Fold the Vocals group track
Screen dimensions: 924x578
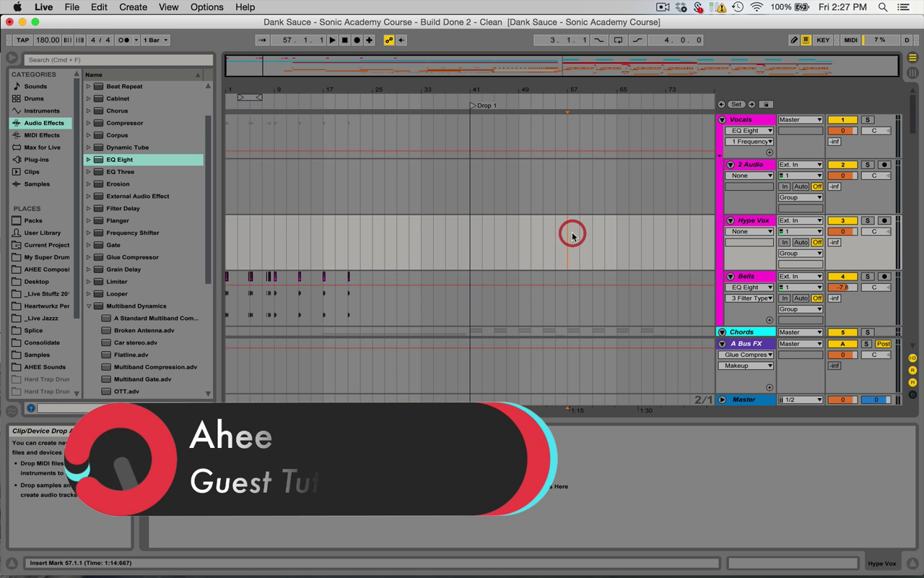pos(722,120)
